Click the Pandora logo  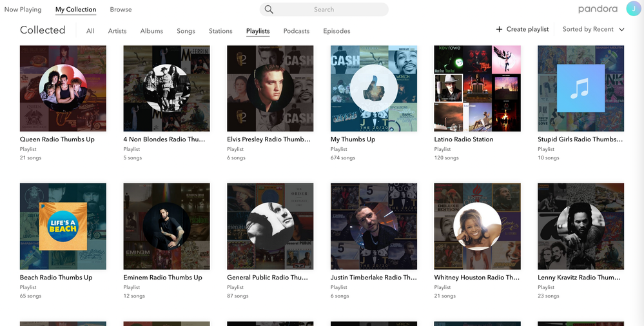coord(598,9)
